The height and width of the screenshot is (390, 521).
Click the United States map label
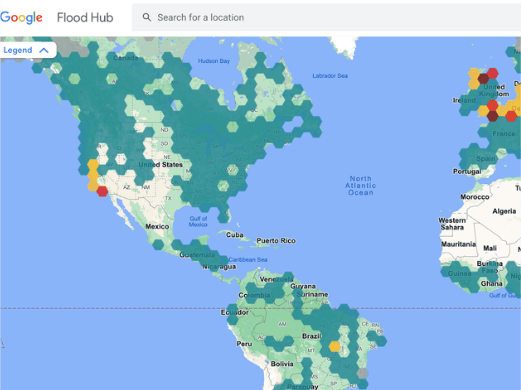click(161, 165)
